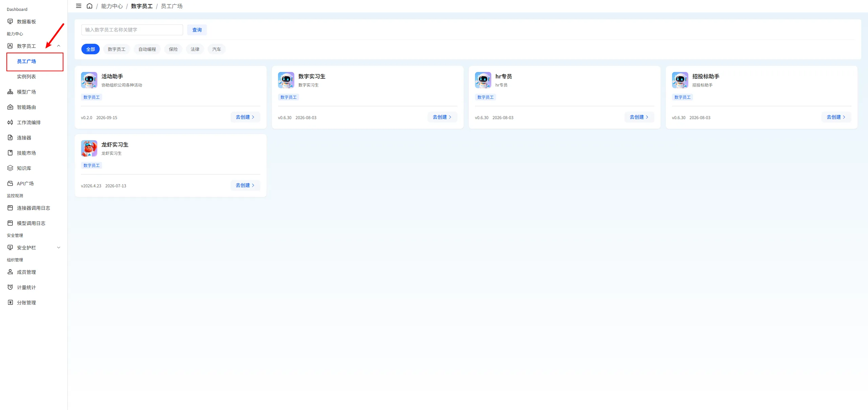868x410 pixels.
Task: Click 去创建 on 龙虾实习生 card
Action: coord(245,185)
